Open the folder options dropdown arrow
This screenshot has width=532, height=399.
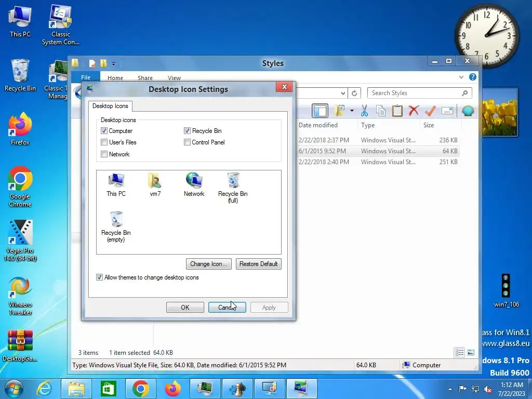(x=352, y=111)
